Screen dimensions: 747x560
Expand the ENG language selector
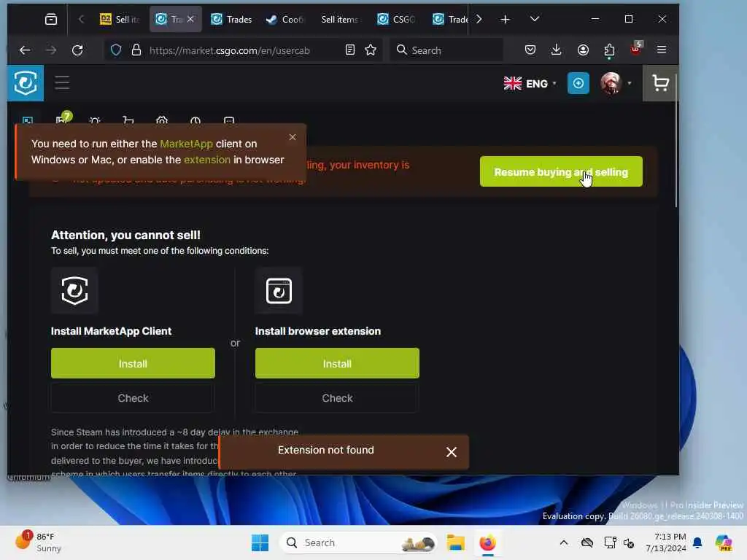point(530,83)
